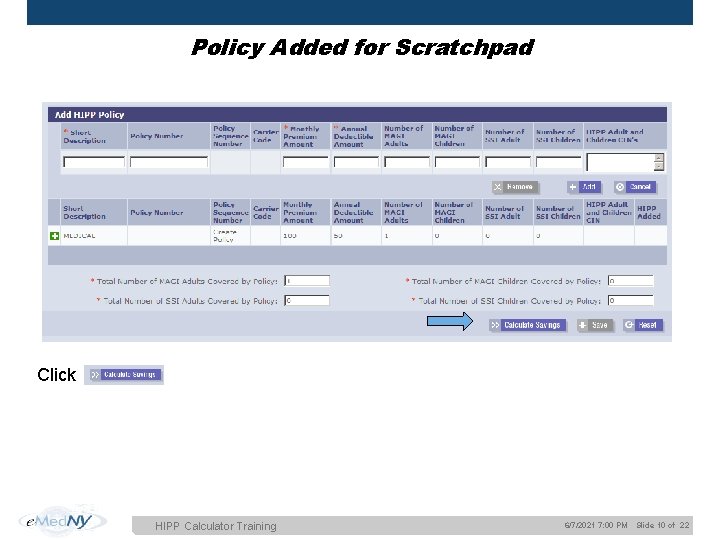Screen dimensions: 720x540
Task: Click the sample Calculate Savings image below
Action: tap(124, 375)
